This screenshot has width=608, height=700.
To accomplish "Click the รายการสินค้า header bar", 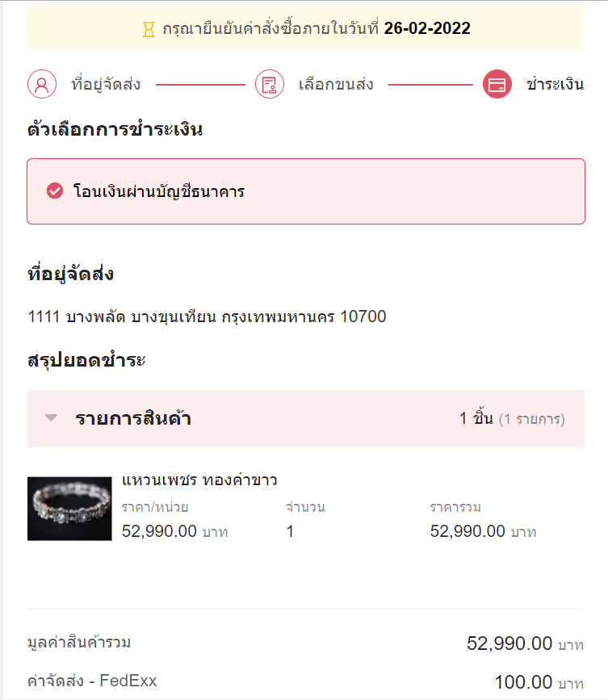I will pos(306,418).
